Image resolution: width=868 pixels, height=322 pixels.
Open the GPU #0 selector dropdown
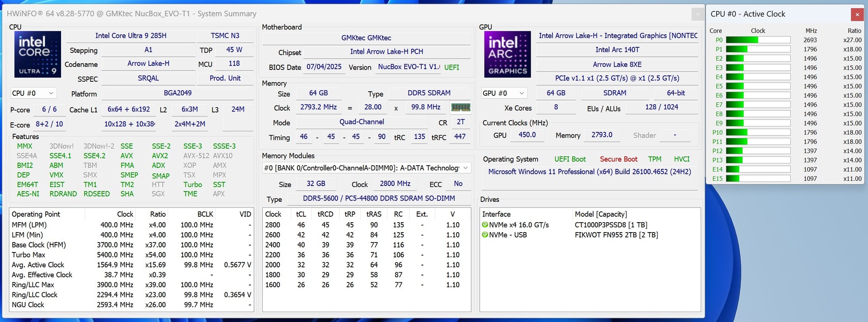pyautogui.click(x=504, y=93)
